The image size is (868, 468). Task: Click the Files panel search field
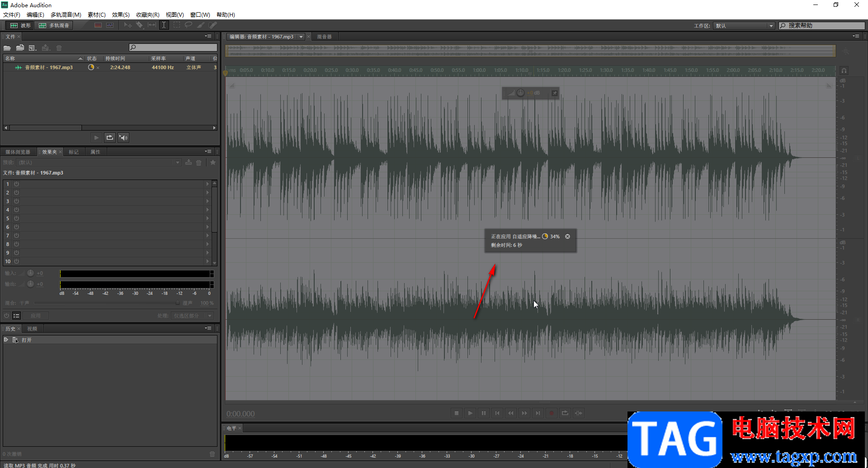(x=173, y=47)
